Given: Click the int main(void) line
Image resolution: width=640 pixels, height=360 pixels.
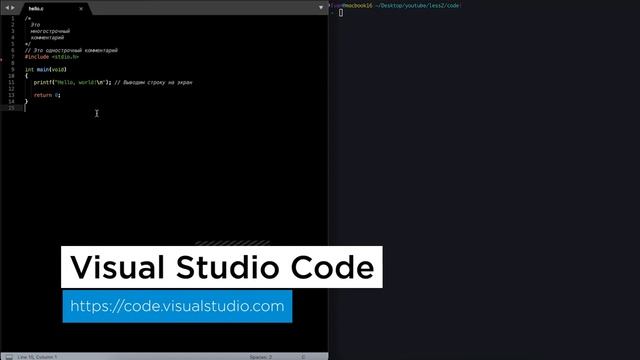Looking at the screenshot, I should click(45, 69).
